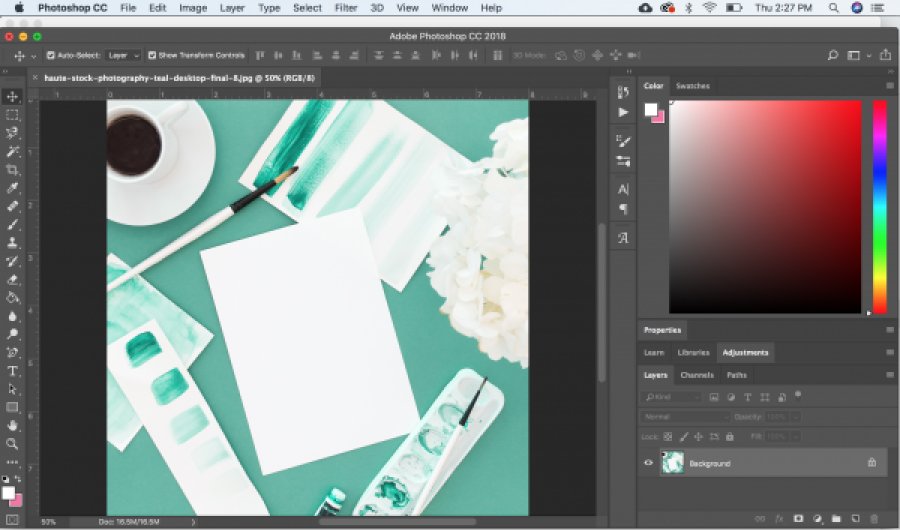Click the Background layer thumbnail
The height and width of the screenshot is (530, 900).
pyautogui.click(x=673, y=463)
